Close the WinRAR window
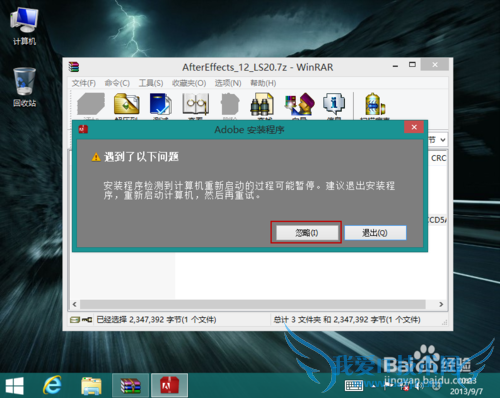 coord(435,65)
